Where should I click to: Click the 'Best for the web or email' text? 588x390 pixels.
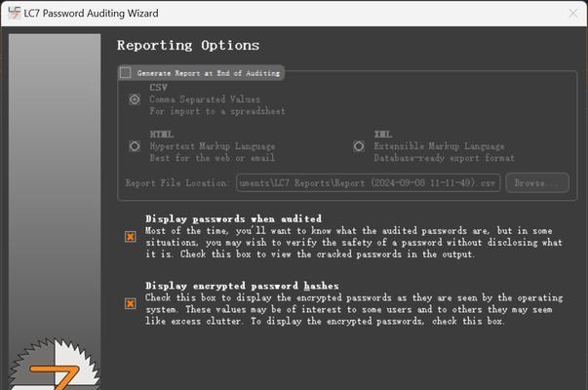click(x=212, y=158)
